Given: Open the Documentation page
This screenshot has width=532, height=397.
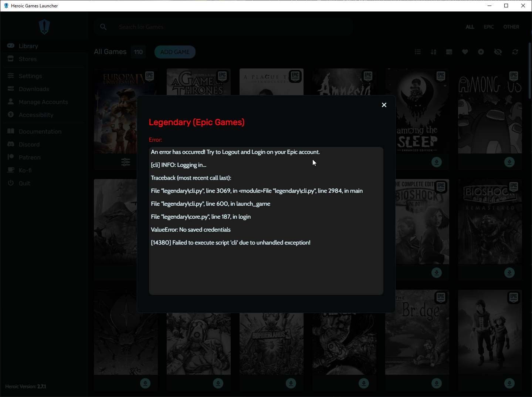Looking at the screenshot, I should (x=40, y=131).
